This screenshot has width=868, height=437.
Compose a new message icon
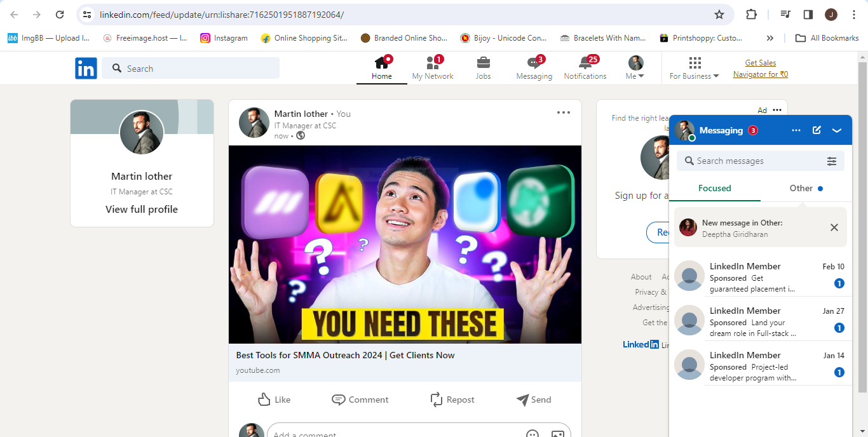click(x=817, y=130)
